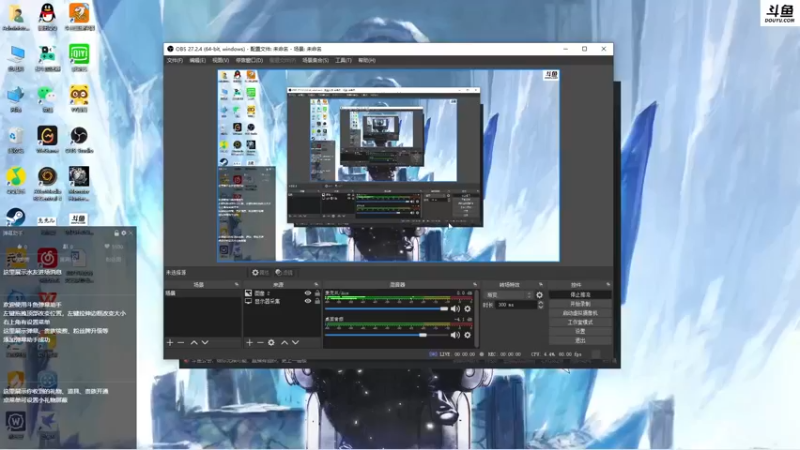This screenshot has height=450, width=800.
Task: Click the transition duration 300 ms field
Action: [x=515, y=305]
